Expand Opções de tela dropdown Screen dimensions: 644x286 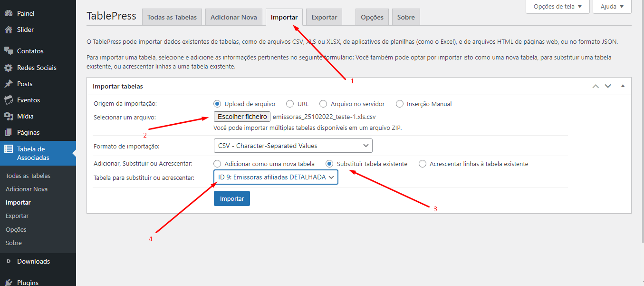click(x=557, y=7)
